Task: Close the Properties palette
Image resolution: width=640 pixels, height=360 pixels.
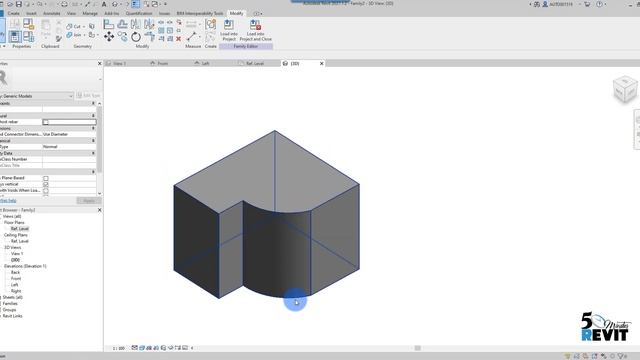Action: tap(100, 64)
